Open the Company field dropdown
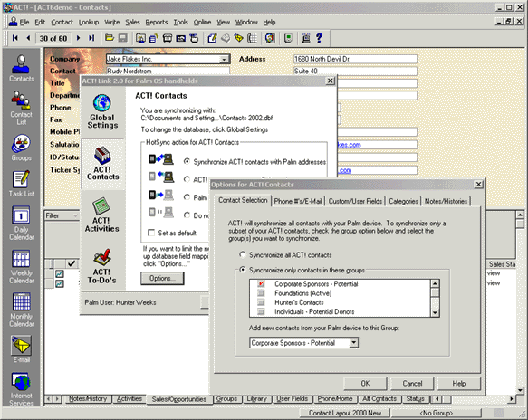 [x=224, y=59]
